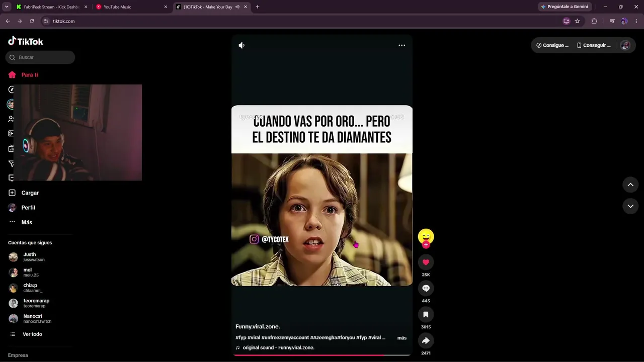
Task: Seek along the video progress bar
Action: (x=322, y=355)
